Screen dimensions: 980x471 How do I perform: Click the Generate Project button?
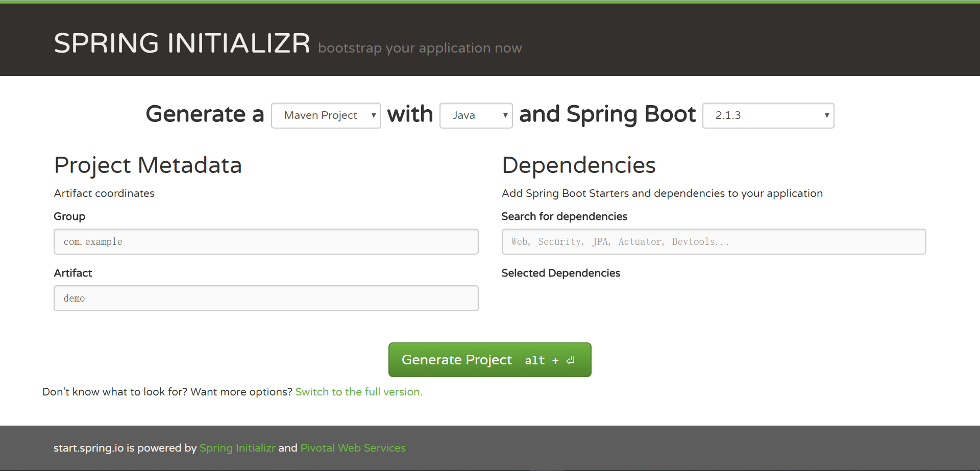pos(490,360)
